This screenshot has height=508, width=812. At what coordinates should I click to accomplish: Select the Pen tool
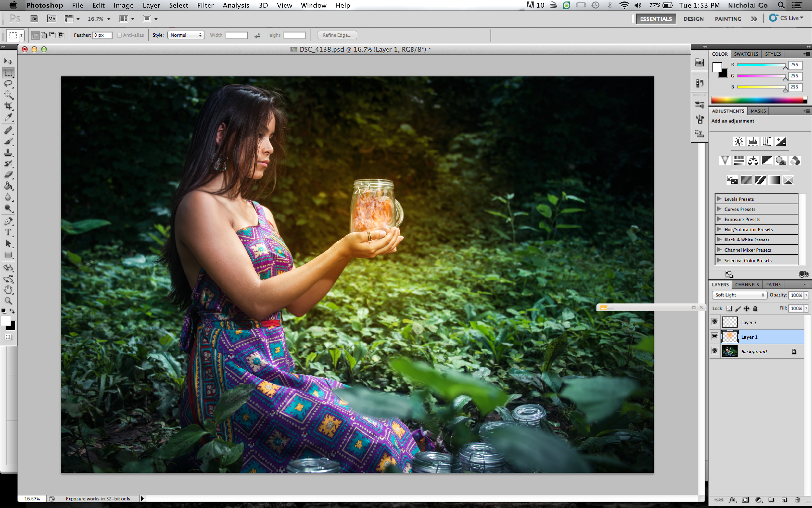(8, 221)
